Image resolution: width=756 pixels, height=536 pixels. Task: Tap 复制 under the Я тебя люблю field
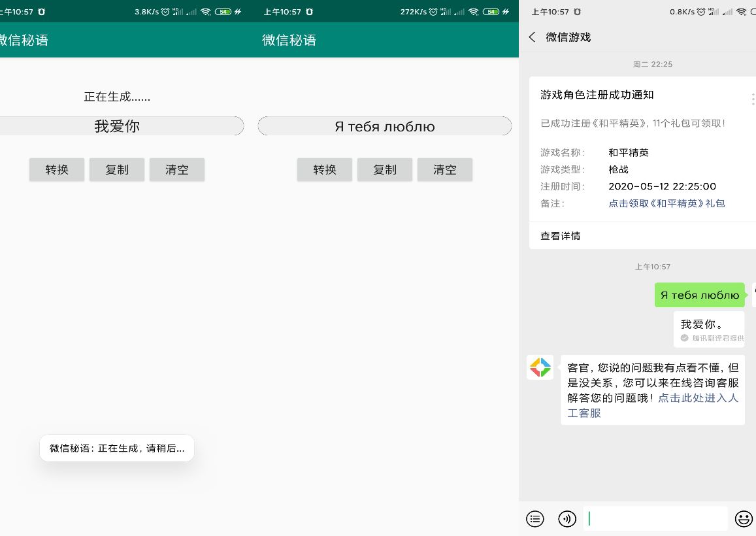pyautogui.click(x=385, y=169)
